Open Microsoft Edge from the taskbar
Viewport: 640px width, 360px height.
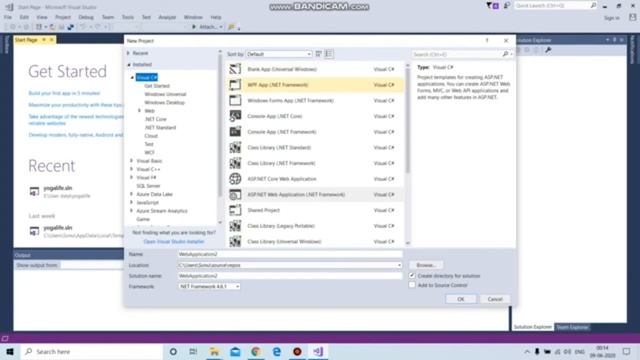click(x=277, y=351)
